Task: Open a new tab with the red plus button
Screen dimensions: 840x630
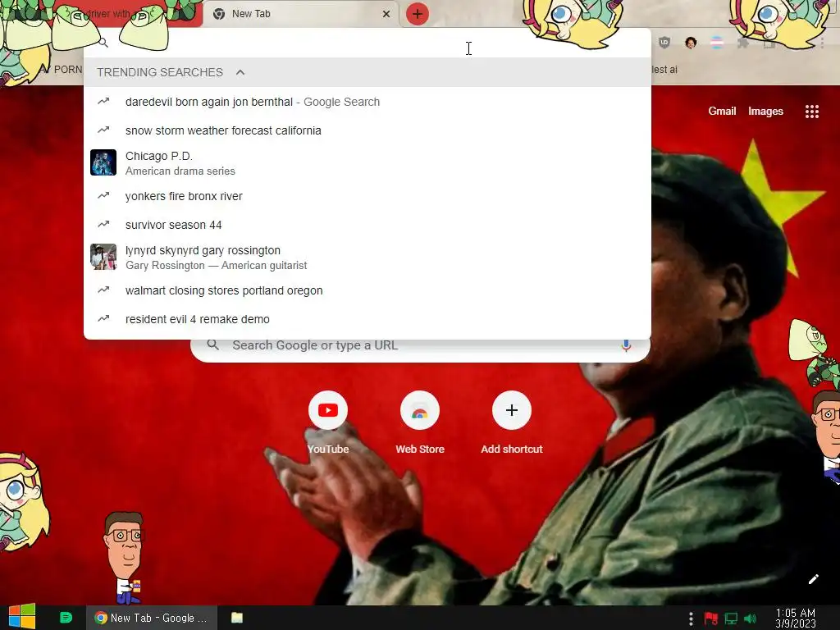Action: coord(418,14)
